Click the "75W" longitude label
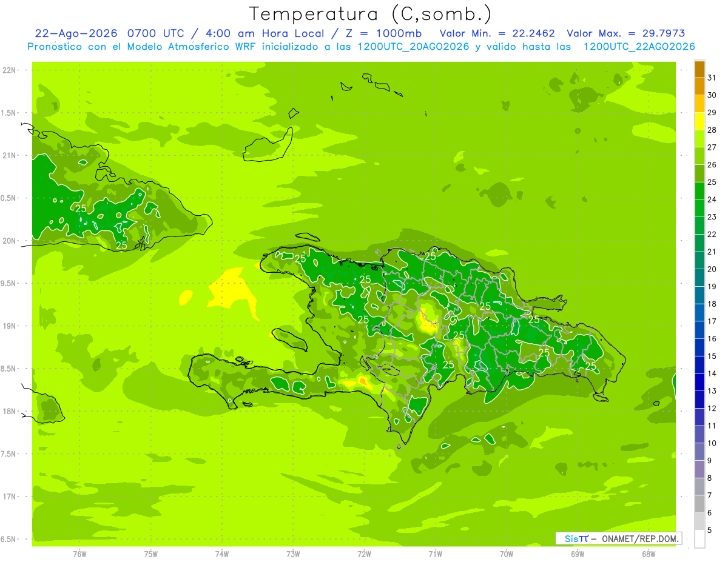Screen dimensions: 728x562 (x=151, y=554)
